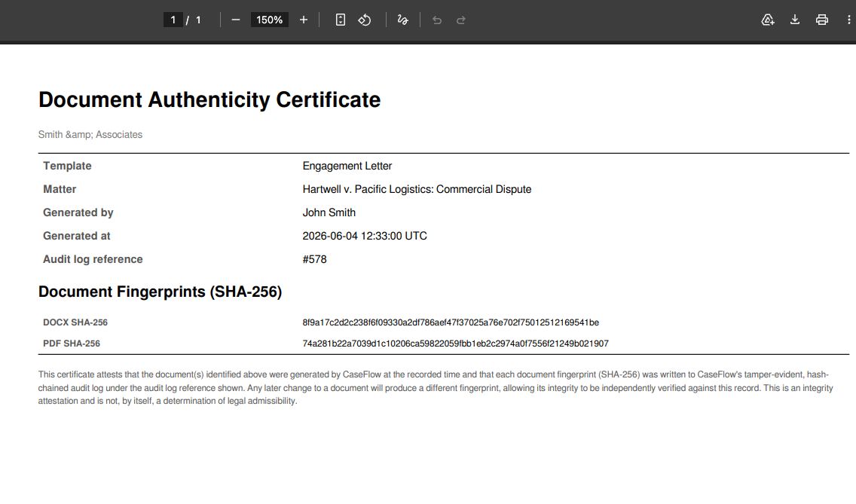Click the 150% zoom level field
The image size is (856, 504).
pyautogui.click(x=270, y=20)
